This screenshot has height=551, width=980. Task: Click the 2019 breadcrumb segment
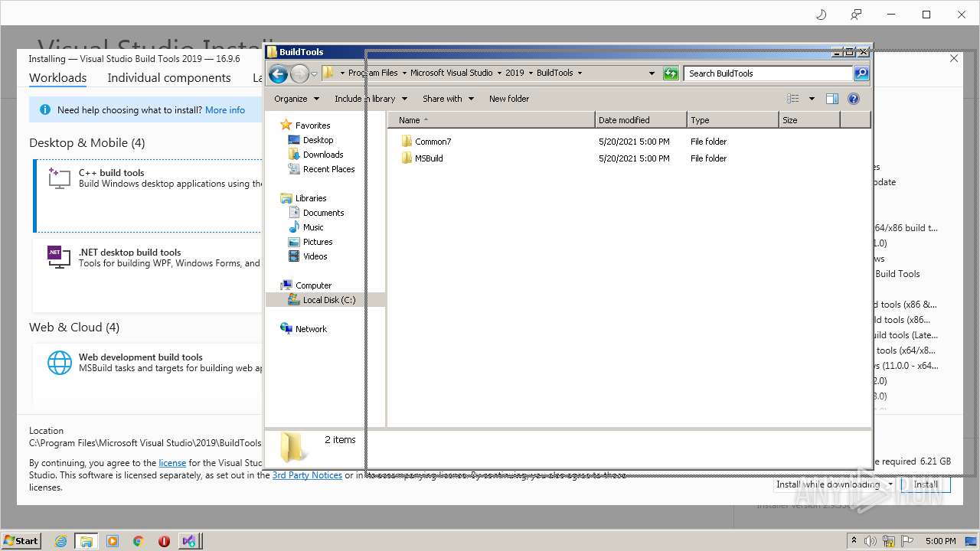tap(514, 73)
